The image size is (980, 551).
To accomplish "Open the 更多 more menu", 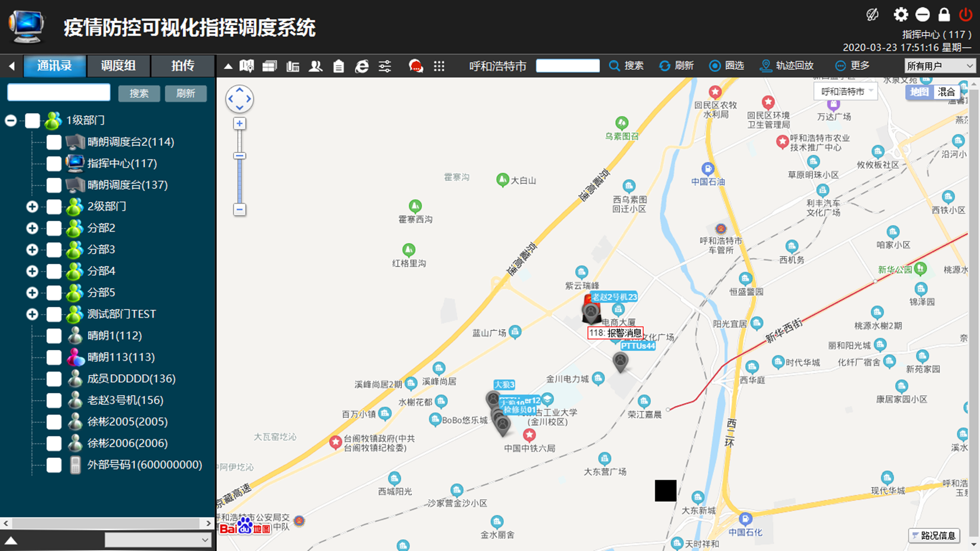I will 852,66.
